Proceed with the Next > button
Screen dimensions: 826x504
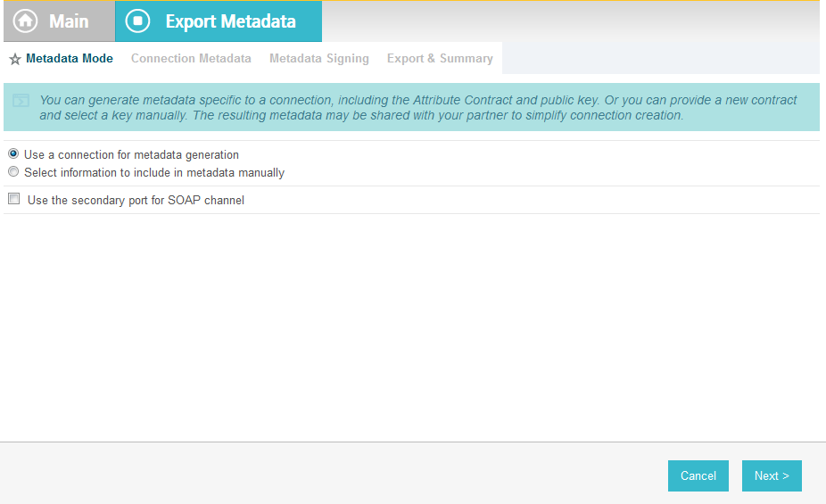772,475
